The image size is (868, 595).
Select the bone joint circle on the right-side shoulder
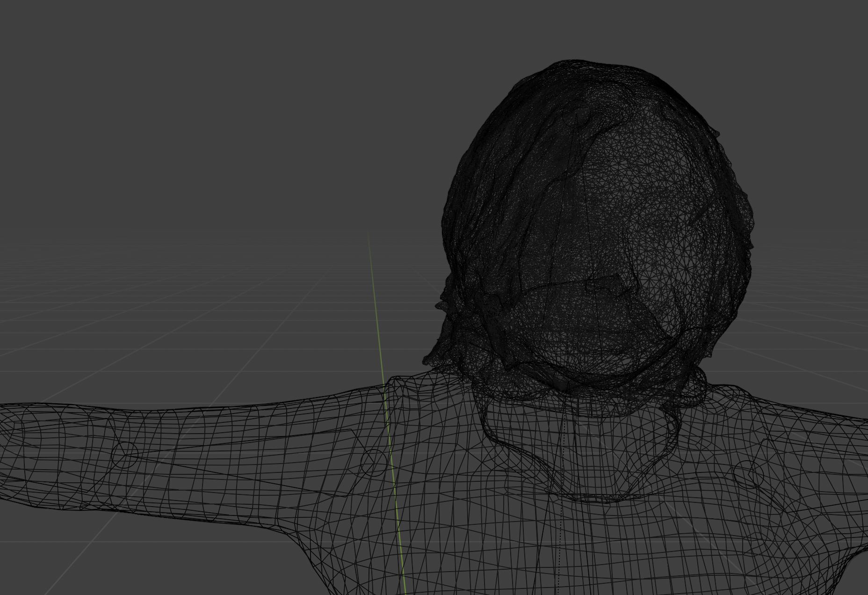pos(748,474)
